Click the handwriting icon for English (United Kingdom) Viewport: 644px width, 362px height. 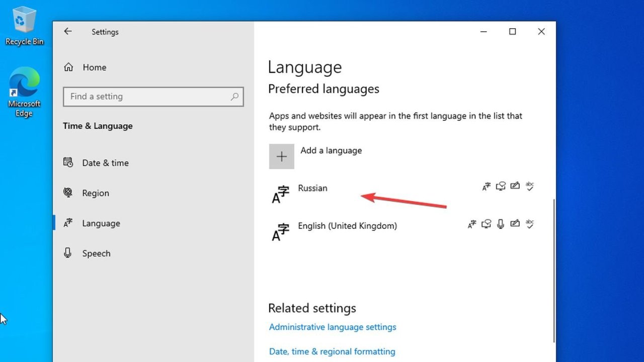click(x=515, y=224)
